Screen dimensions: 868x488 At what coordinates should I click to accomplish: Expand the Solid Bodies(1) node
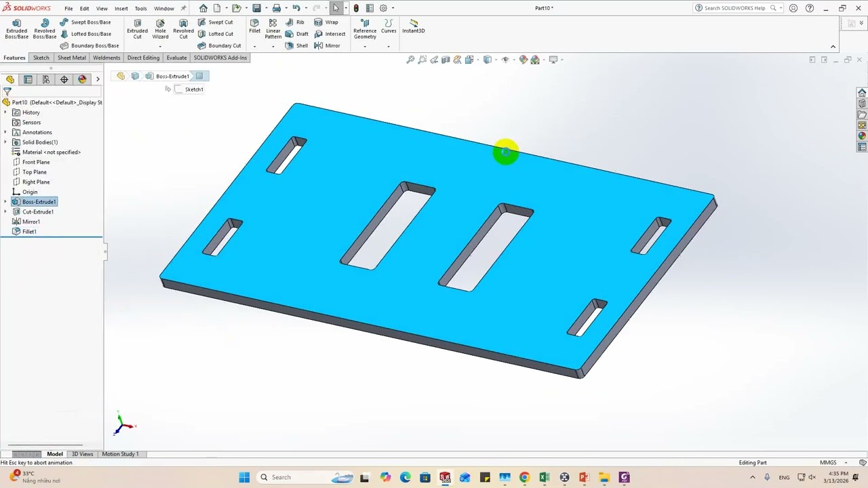(x=5, y=142)
